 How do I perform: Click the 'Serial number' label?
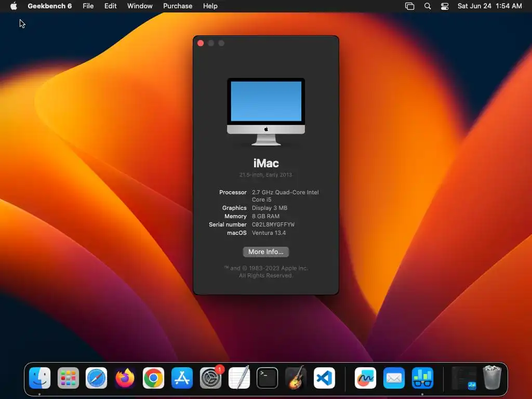[228, 224]
